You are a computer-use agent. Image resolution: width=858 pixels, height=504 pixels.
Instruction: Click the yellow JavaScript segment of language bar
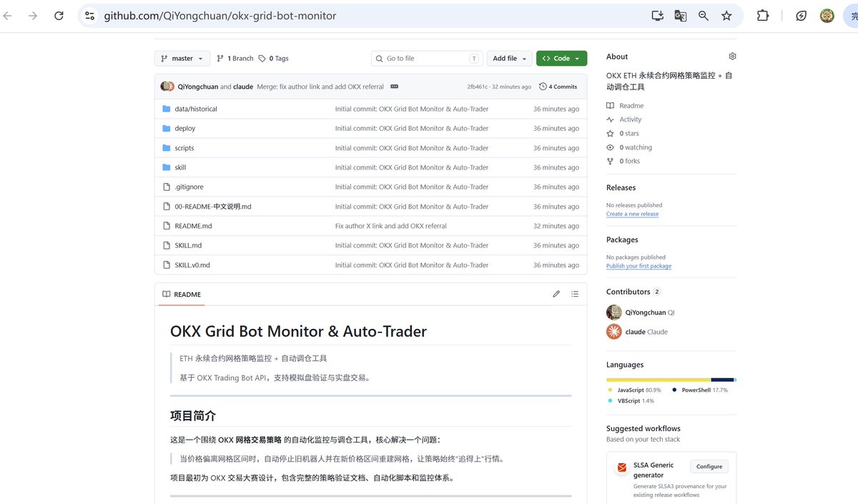click(659, 380)
